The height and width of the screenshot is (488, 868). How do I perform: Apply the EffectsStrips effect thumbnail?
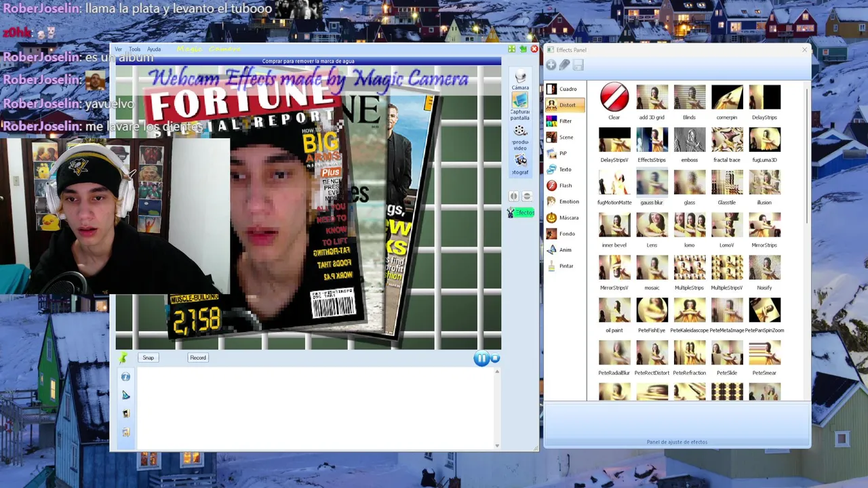652,140
